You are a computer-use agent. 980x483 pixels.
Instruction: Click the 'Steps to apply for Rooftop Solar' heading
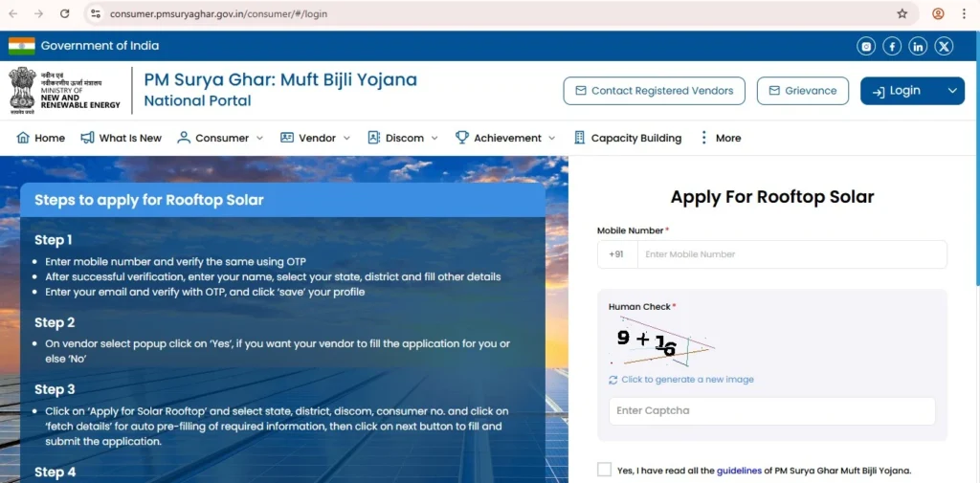coord(148,200)
